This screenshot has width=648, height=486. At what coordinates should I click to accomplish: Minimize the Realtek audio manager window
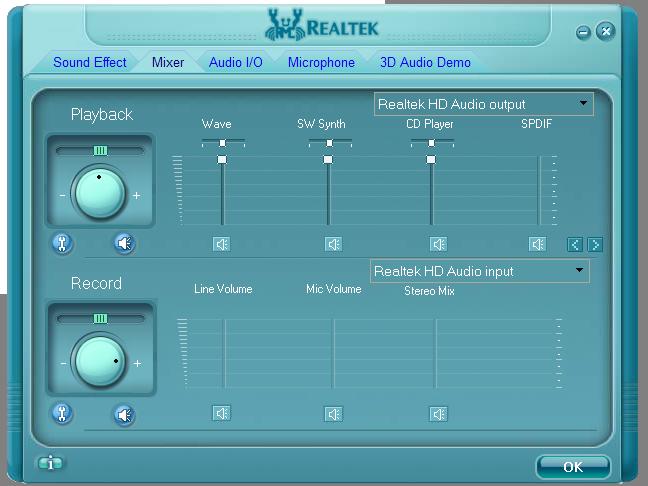(x=583, y=32)
